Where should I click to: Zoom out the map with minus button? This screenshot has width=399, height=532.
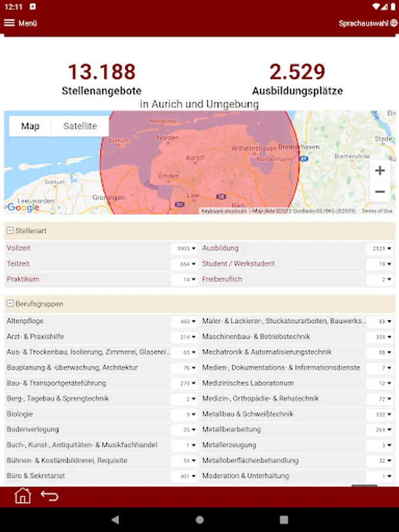click(380, 192)
